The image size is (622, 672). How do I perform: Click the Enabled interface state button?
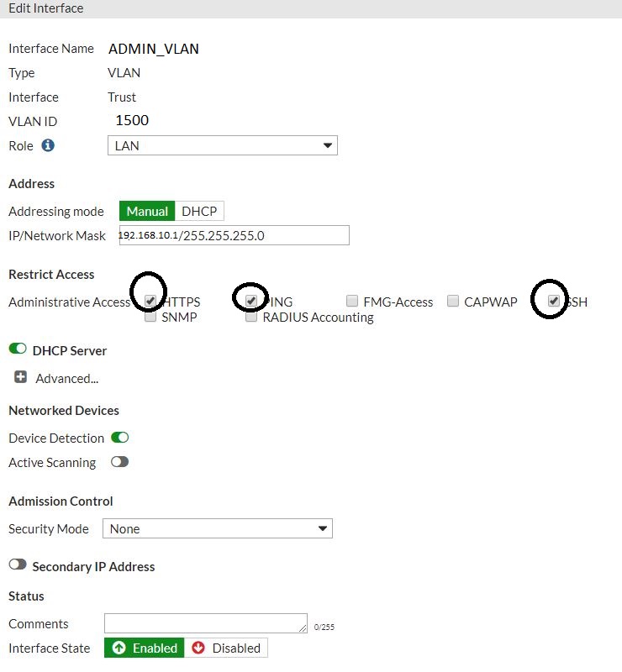coord(143,648)
